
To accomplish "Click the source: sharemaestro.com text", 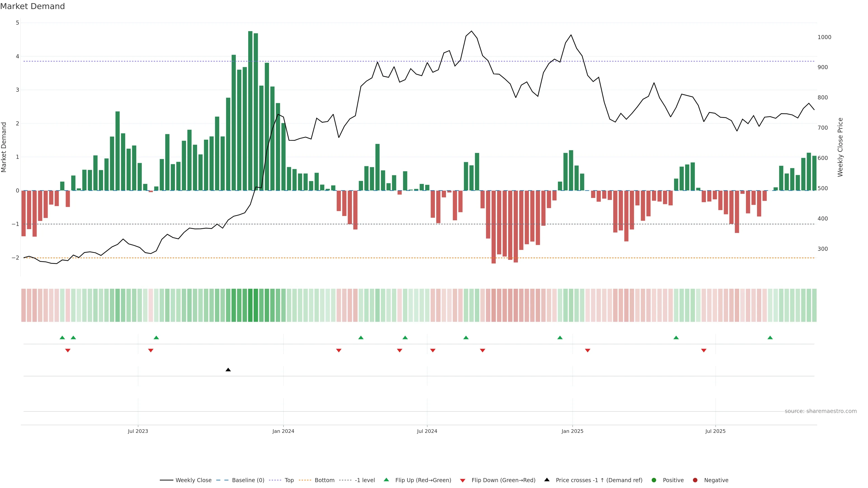I will pos(821,411).
